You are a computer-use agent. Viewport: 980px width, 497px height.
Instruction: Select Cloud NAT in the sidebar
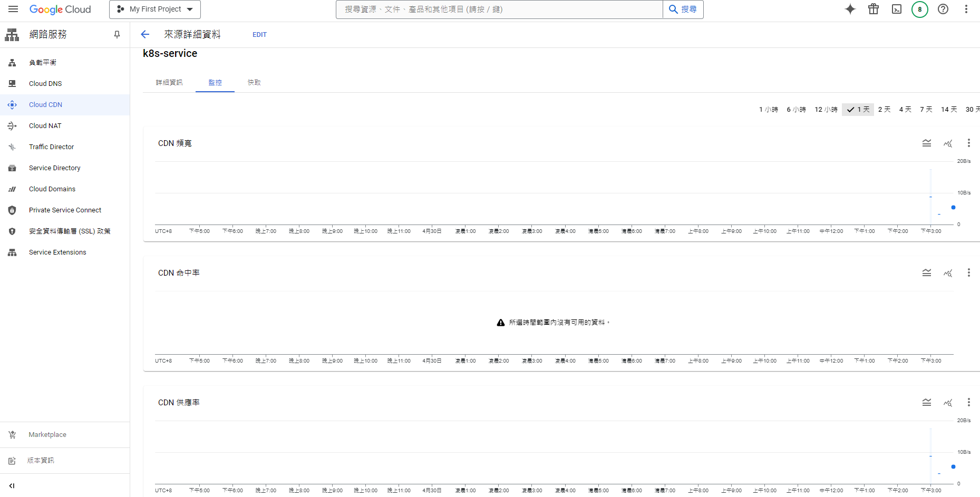(45, 126)
